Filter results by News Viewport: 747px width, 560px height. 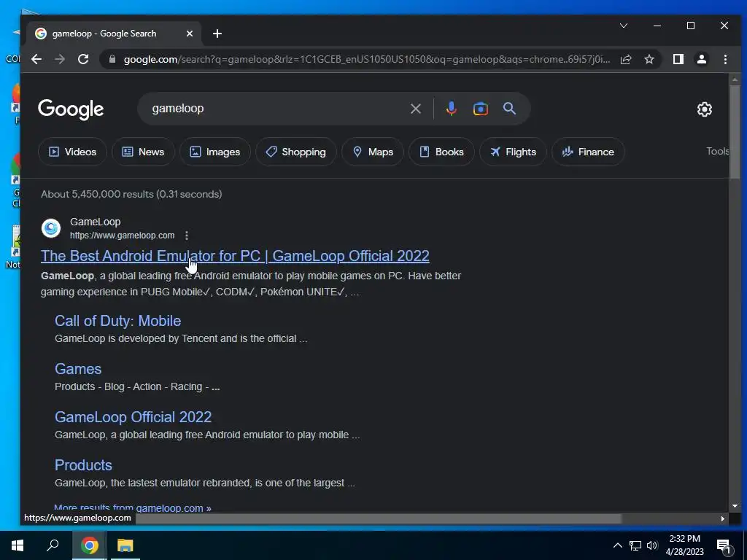coord(143,152)
